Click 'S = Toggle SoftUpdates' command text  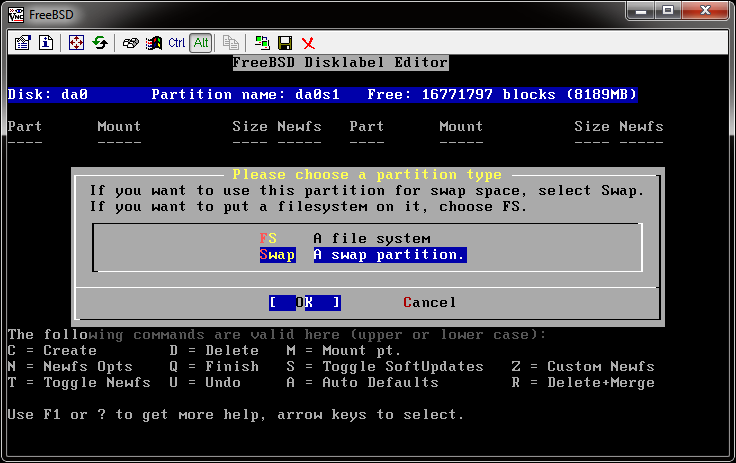coord(385,366)
